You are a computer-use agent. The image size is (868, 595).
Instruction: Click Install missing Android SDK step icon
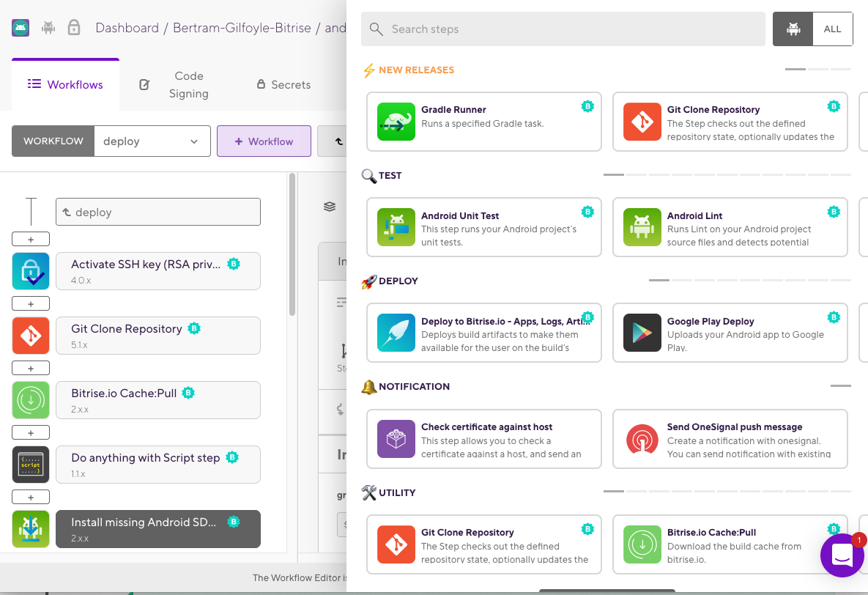click(31, 529)
